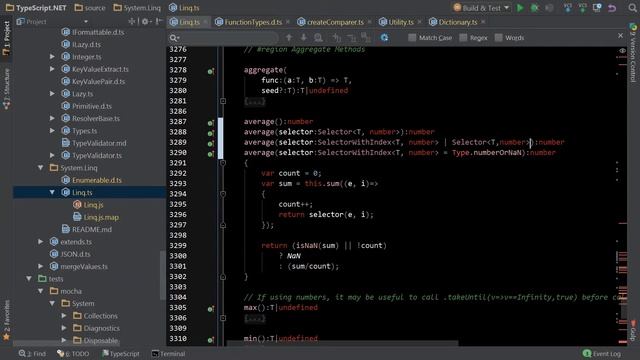Click the undo arrow in top toolbar

pos(612,8)
